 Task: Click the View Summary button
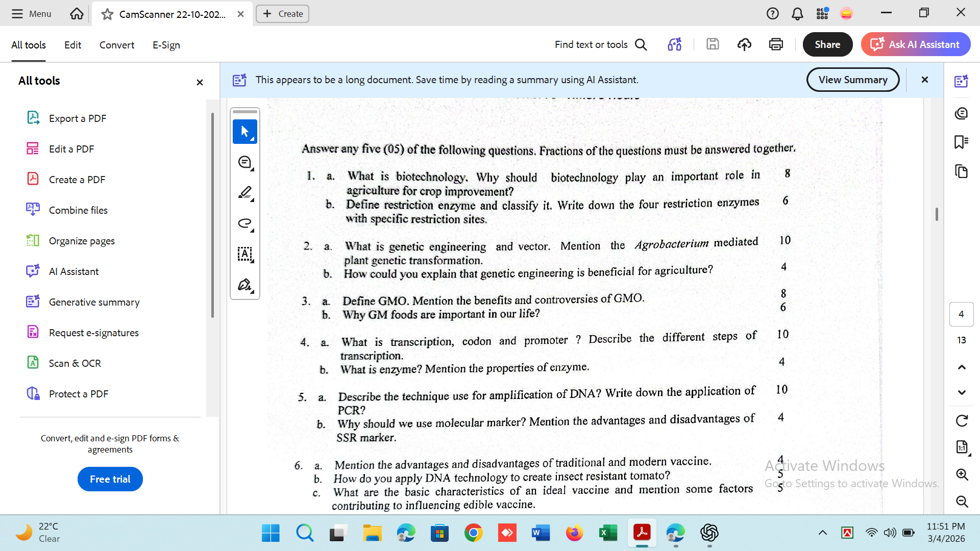(x=853, y=80)
